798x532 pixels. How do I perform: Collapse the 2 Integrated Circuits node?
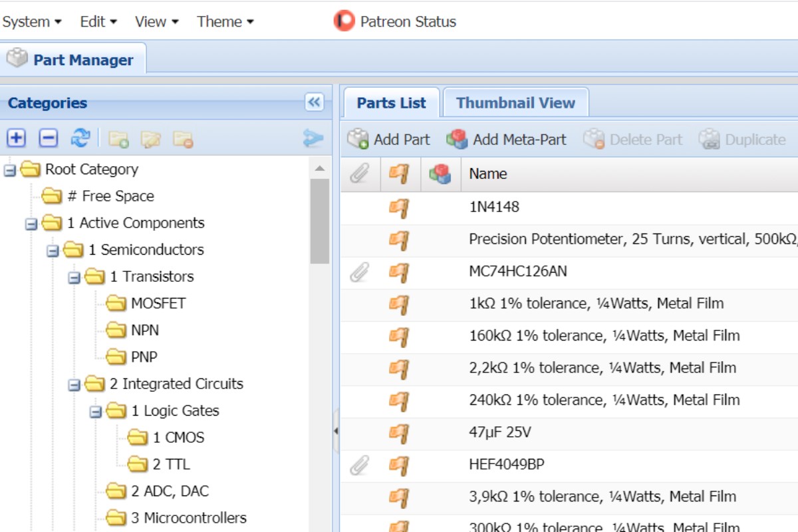(x=74, y=385)
